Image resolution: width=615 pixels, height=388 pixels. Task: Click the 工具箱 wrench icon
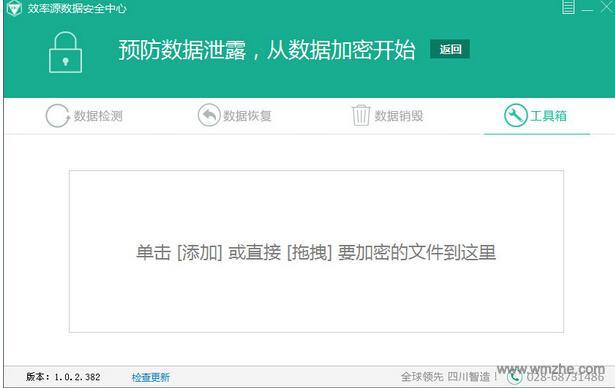click(x=515, y=115)
